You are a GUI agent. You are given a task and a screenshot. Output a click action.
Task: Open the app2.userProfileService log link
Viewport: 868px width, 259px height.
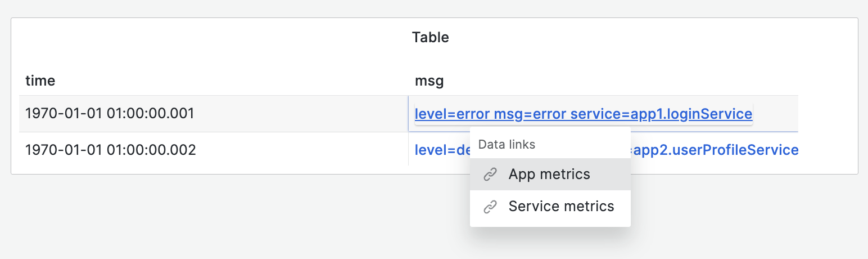pyautogui.click(x=714, y=150)
